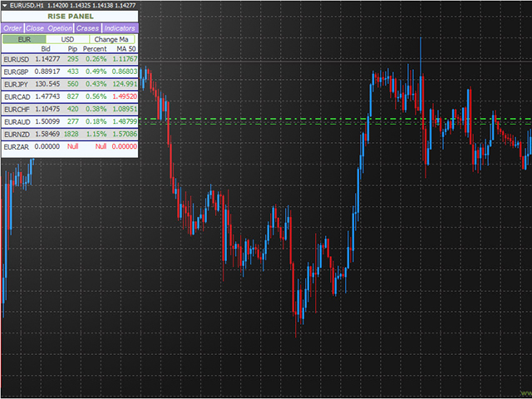Select the Indicators tab

119,27
